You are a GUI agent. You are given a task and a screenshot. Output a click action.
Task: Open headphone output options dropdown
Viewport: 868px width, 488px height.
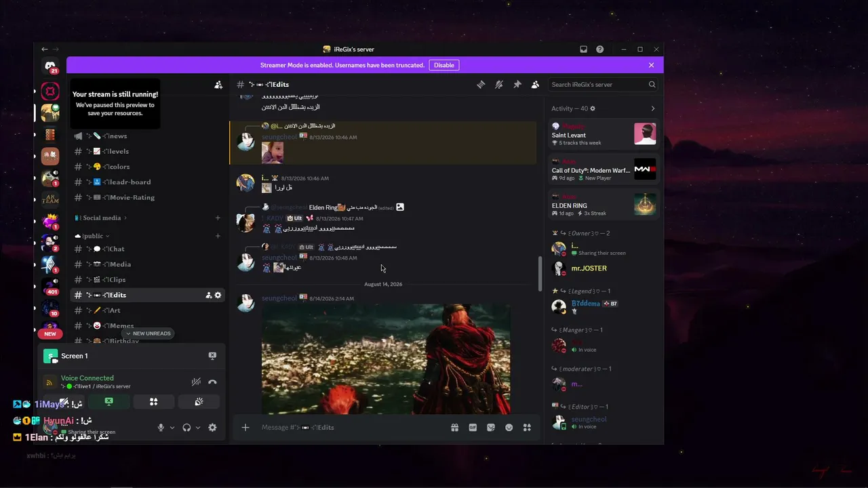pyautogui.click(x=198, y=428)
